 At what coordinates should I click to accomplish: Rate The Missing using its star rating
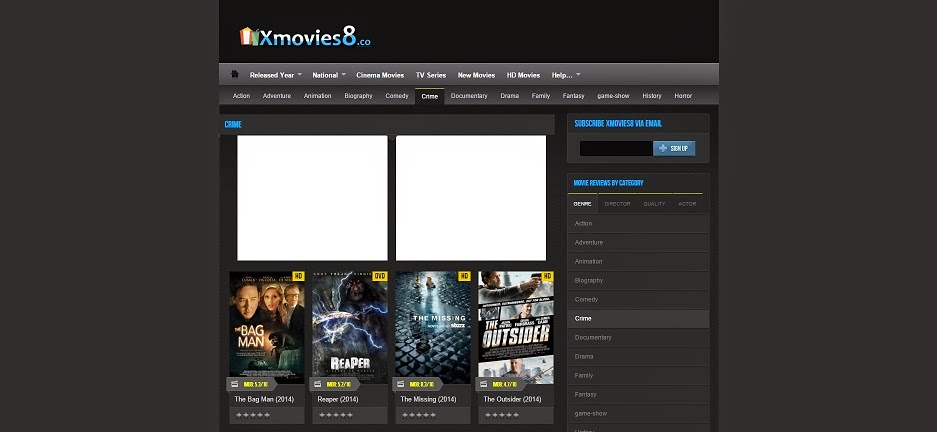[x=419, y=415]
